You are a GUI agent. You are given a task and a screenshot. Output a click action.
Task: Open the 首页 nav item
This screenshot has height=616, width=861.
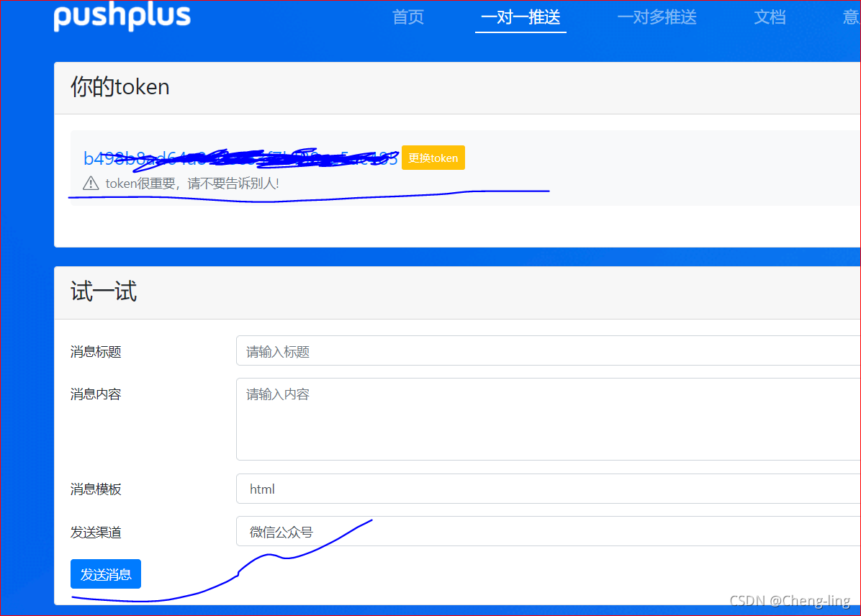[x=408, y=17]
